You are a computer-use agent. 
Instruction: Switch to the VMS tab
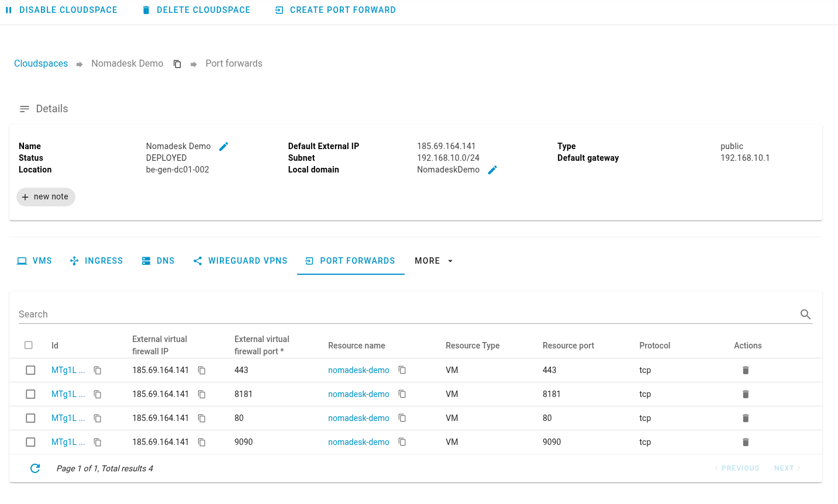(35, 261)
